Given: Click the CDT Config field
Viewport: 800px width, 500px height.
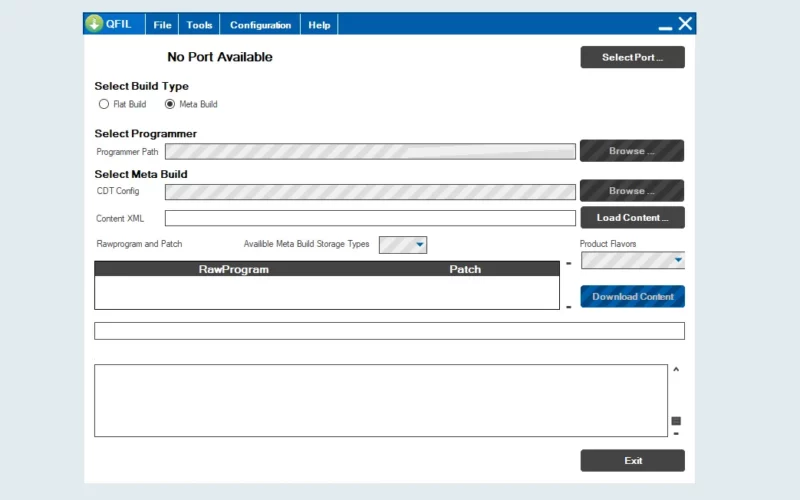Looking at the screenshot, I should pos(370,192).
